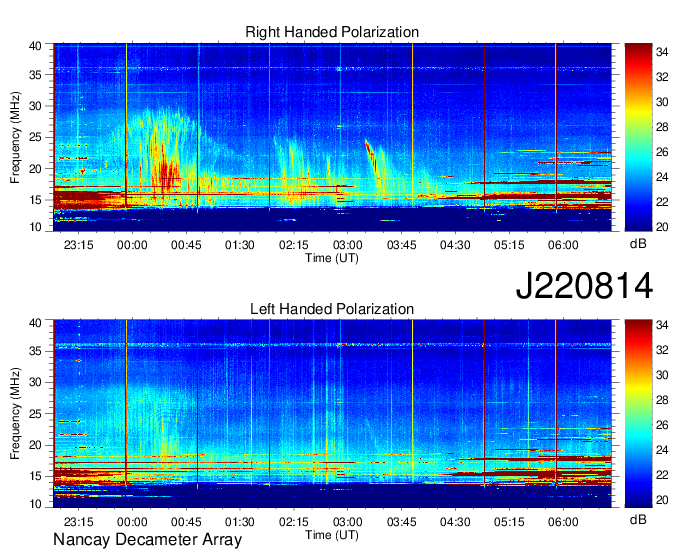This screenshot has height=552, width=680.
Task: Click the "28" value on Left Handed color bar
Action: [662, 400]
